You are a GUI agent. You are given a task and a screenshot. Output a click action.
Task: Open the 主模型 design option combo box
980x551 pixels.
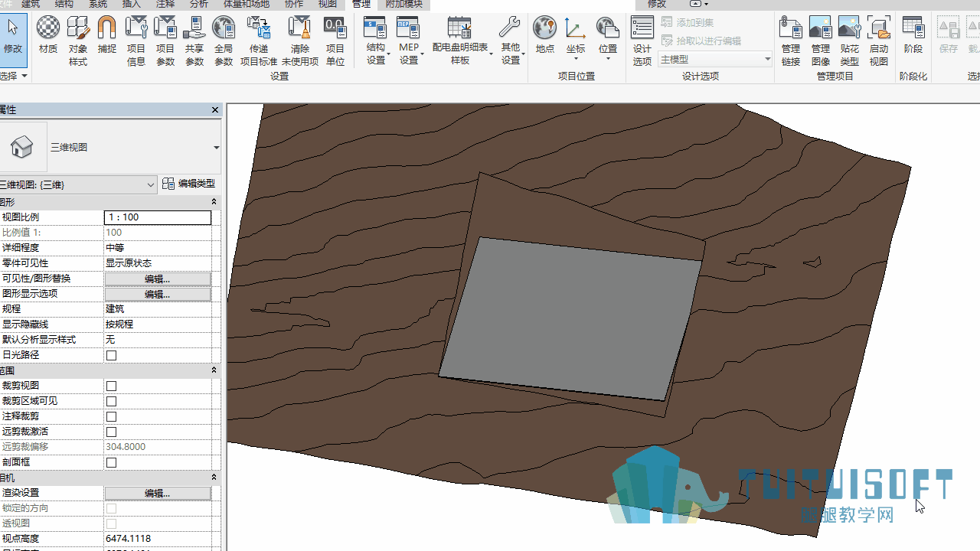715,59
